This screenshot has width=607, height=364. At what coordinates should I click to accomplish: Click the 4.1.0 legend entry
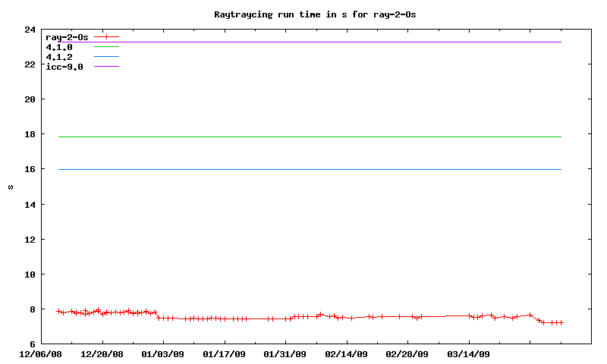59,47
